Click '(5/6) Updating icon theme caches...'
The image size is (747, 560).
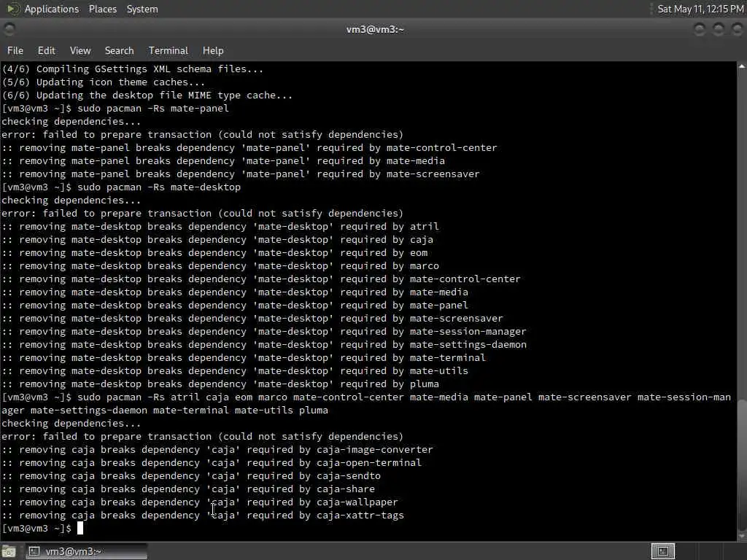tap(104, 82)
